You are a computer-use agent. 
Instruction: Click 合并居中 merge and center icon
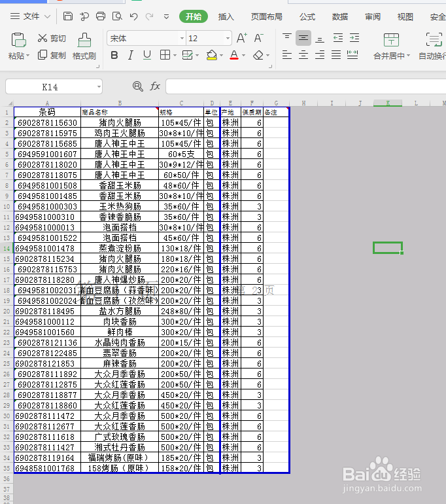391,40
